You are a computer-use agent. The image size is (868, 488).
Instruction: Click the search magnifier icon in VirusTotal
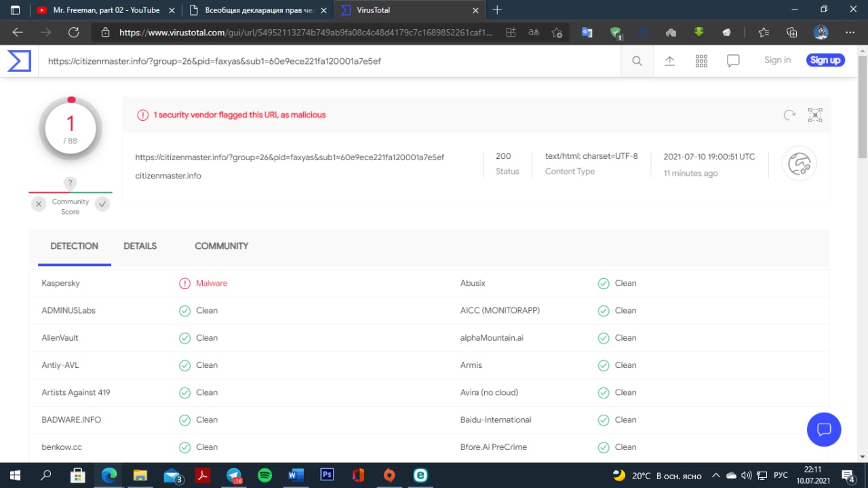tap(637, 60)
